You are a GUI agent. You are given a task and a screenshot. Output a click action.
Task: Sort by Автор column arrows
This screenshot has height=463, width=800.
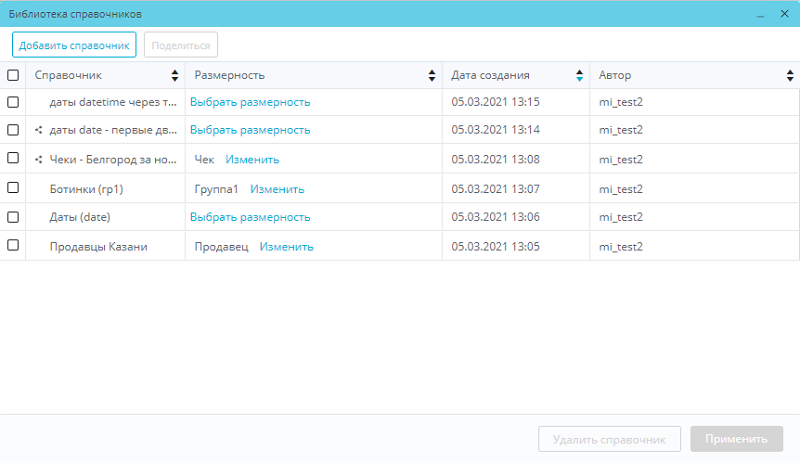click(789, 76)
